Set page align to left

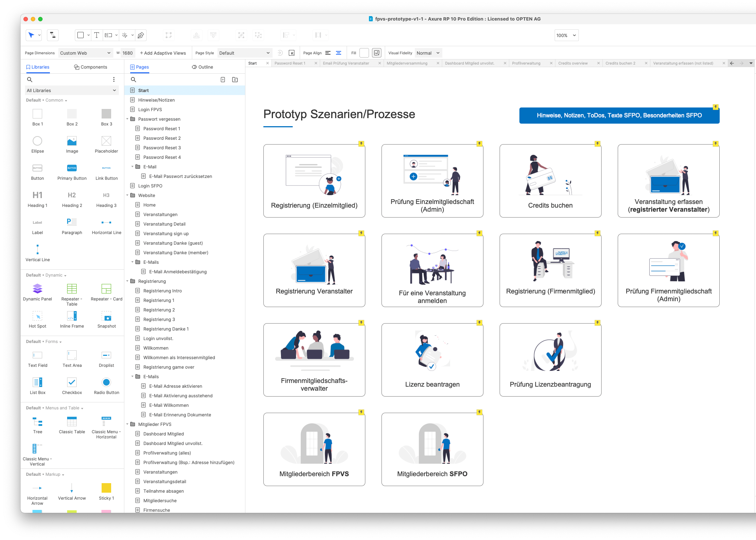pyautogui.click(x=328, y=53)
